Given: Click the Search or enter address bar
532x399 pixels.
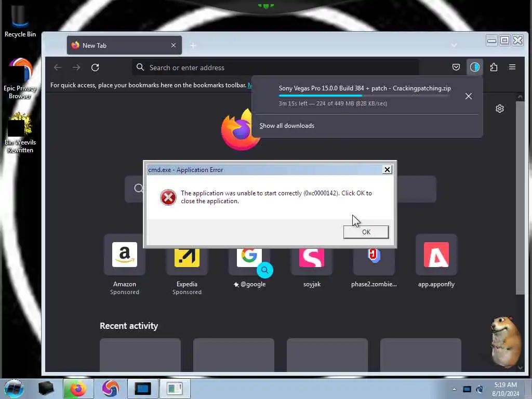Looking at the screenshot, I should (x=275, y=68).
